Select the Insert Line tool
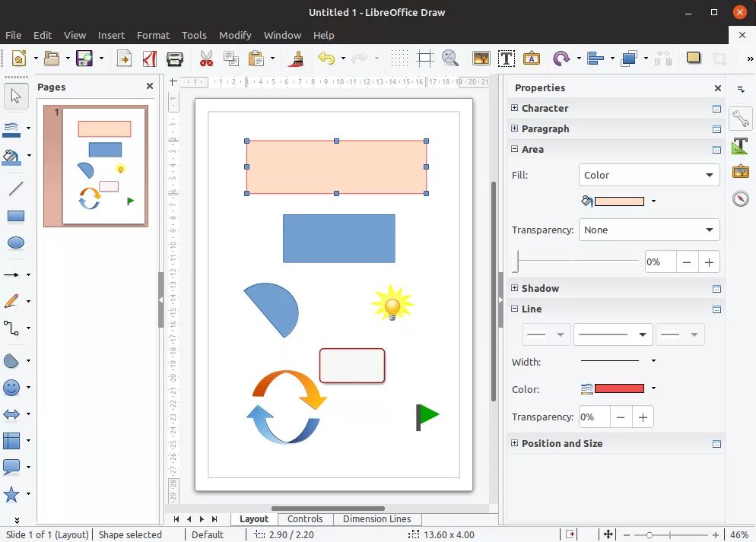The image size is (756, 542). coord(16,189)
